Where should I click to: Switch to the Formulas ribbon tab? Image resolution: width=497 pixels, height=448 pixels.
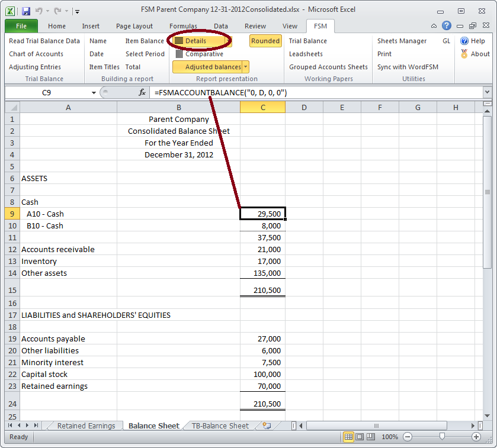click(x=183, y=26)
